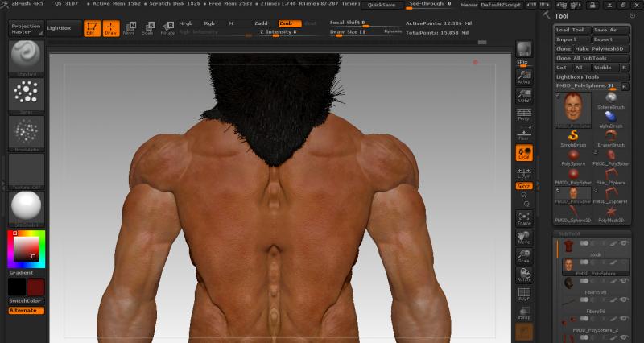
Task: Open the empty Texture slot
Action: [x=27, y=171]
